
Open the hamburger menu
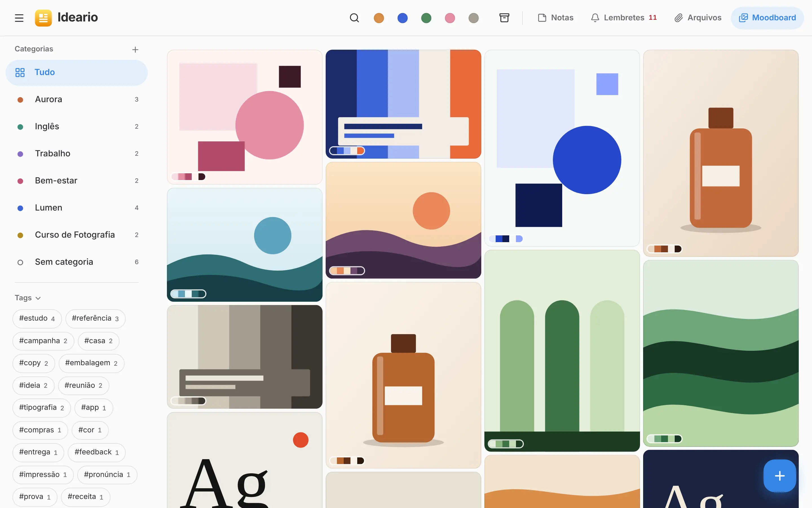point(19,18)
